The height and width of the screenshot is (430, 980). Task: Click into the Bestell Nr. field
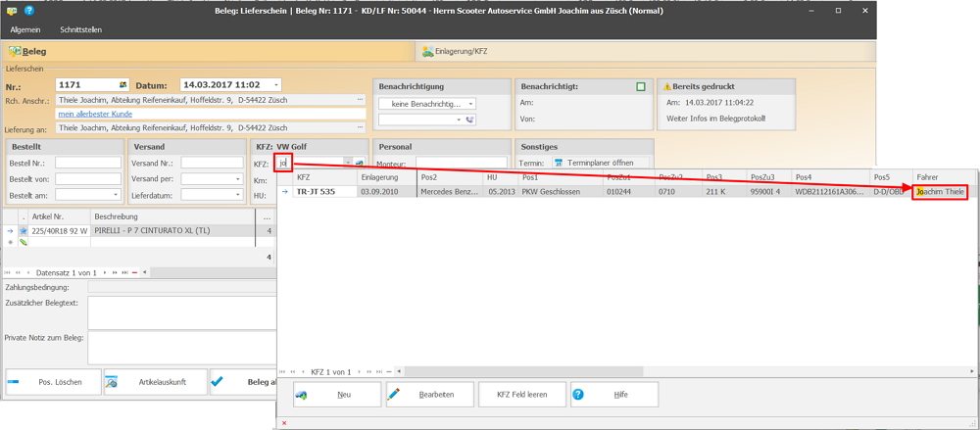(x=88, y=163)
